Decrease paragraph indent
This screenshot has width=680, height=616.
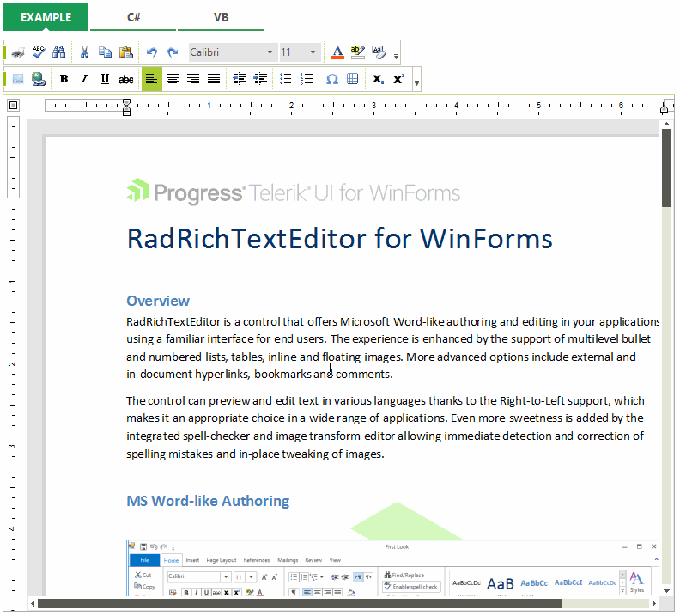[240, 79]
